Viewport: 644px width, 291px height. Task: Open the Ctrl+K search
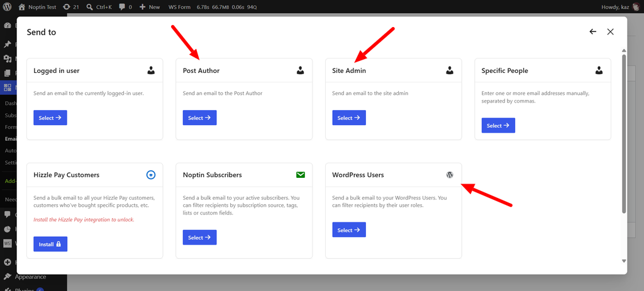coord(99,7)
